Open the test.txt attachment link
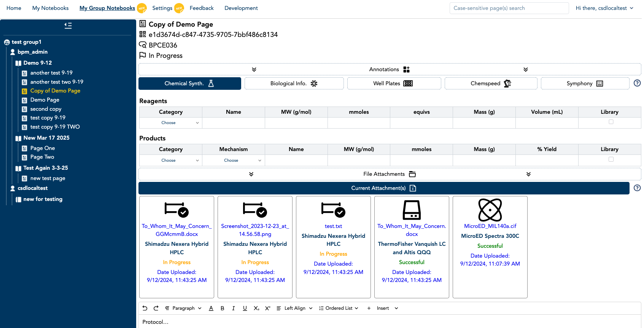 click(333, 226)
